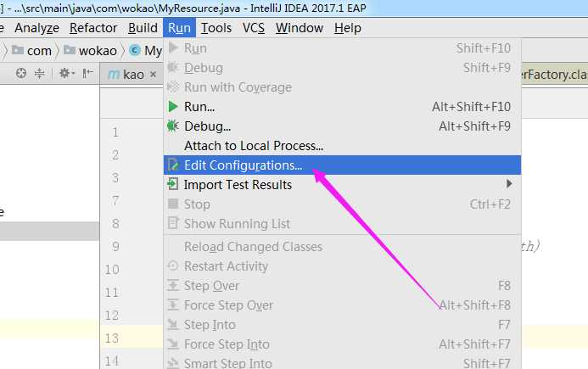The width and height of the screenshot is (588, 369).
Task: Click the Edit Configurations icon
Action: (173, 165)
